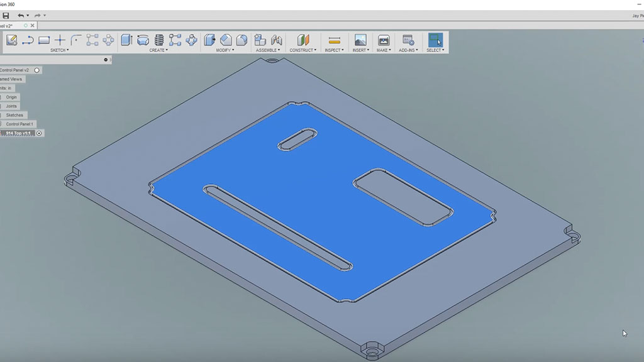Open the Measure inspect tool

tap(335, 40)
